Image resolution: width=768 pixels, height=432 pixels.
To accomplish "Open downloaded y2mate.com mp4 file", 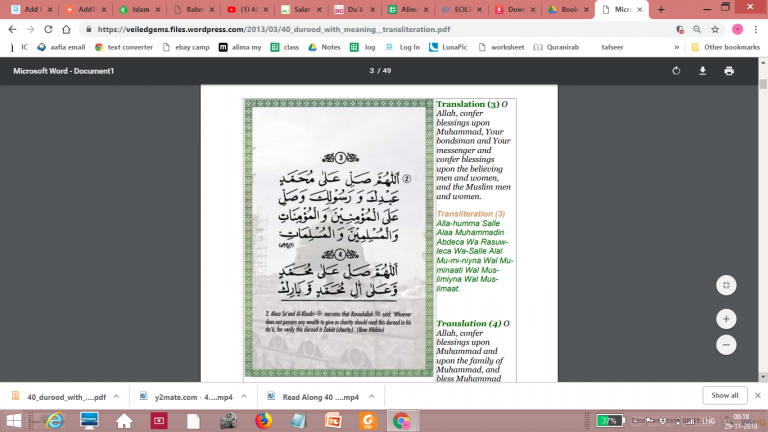I will pos(187,396).
